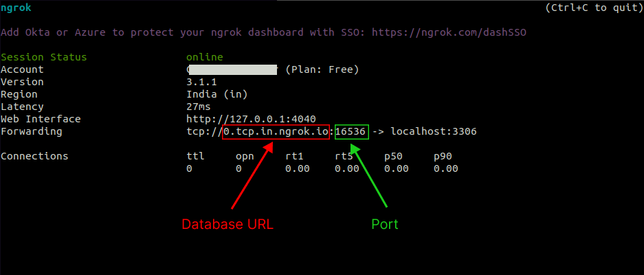Click the 0.00 value under rt1

coord(298,168)
